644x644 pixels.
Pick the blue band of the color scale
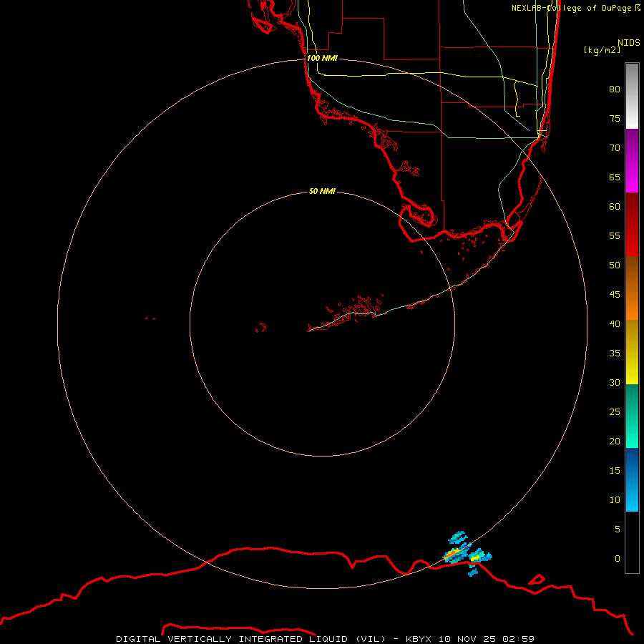click(632, 479)
